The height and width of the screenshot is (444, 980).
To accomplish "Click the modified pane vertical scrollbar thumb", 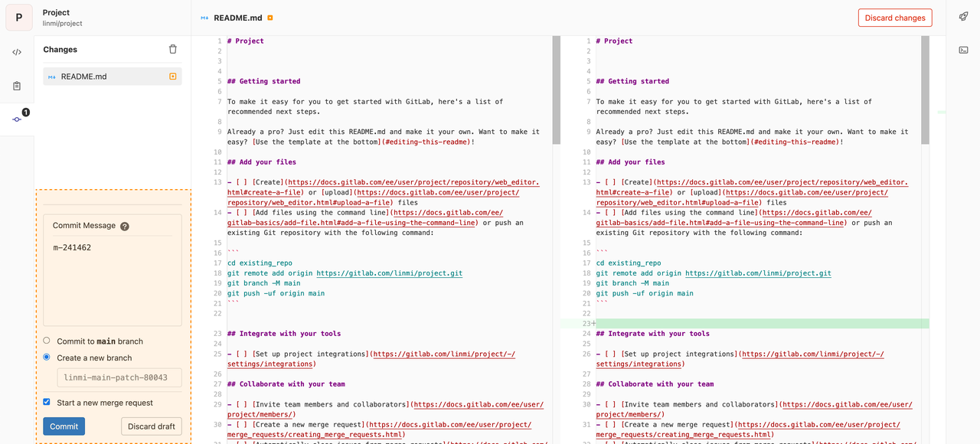I will [925, 90].
